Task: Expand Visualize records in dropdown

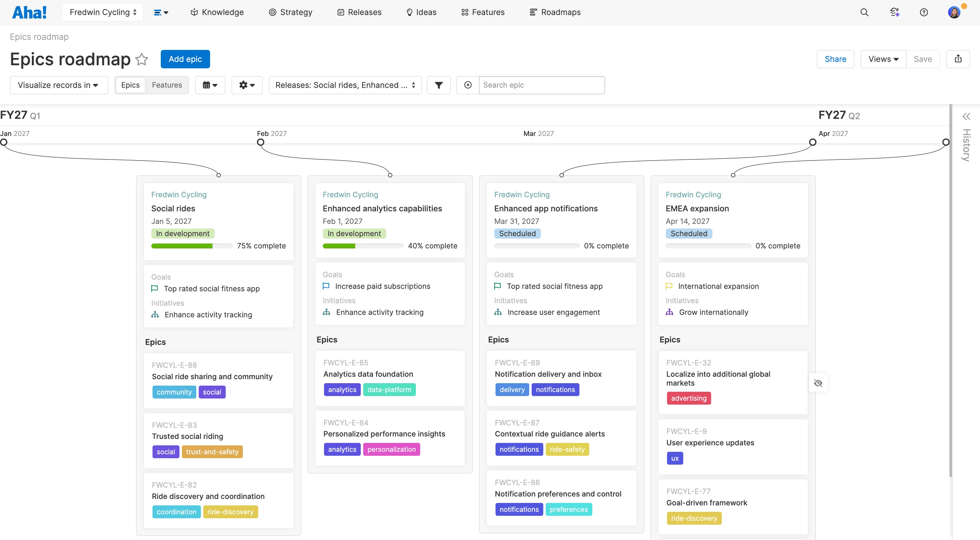Action: click(x=58, y=85)
